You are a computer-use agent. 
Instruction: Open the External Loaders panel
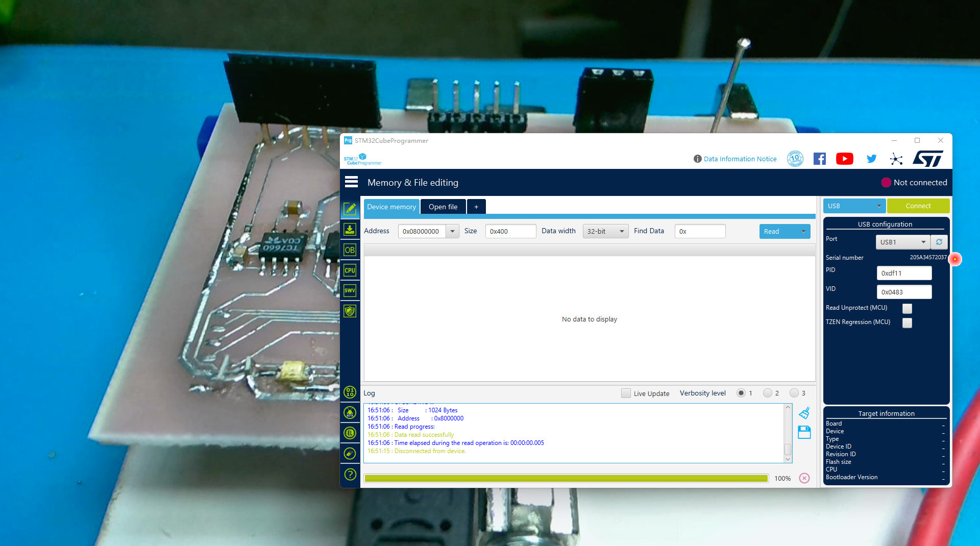pyautogui.click(x=350, y=433)
